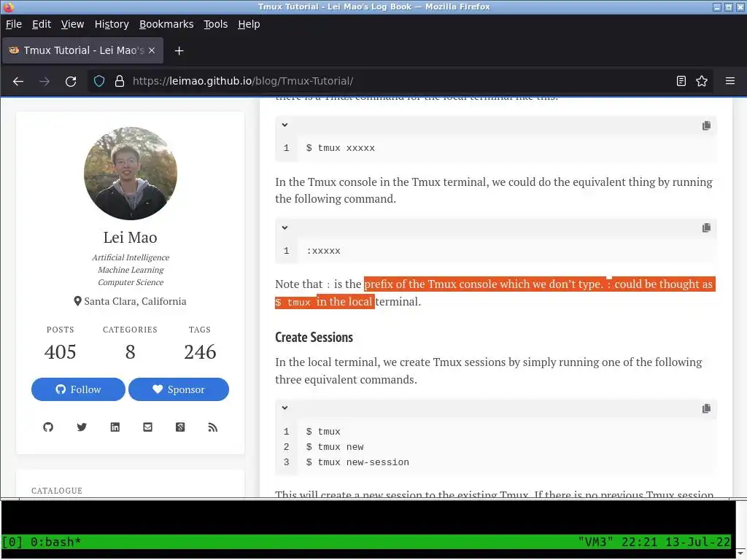Image resolution: width=747 pixels, height=560 pixels.
Task: Open the Help menu
Action: tap(249, 24)
